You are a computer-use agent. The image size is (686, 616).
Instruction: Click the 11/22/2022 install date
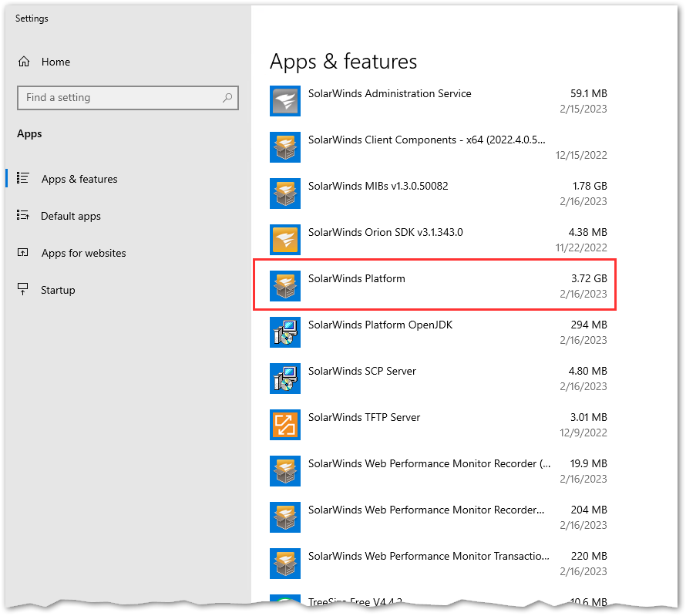pyautogui.click(x=581, y=247)
